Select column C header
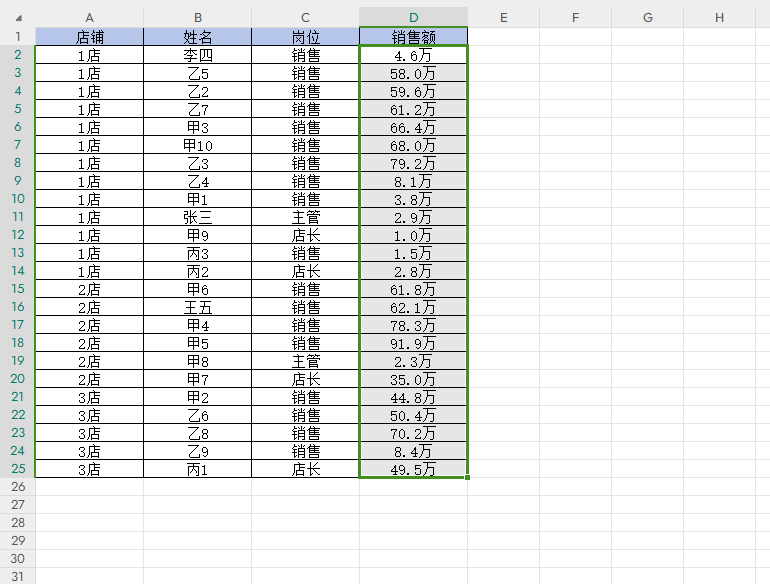The image size is (770, 584). tap(305, 18)
